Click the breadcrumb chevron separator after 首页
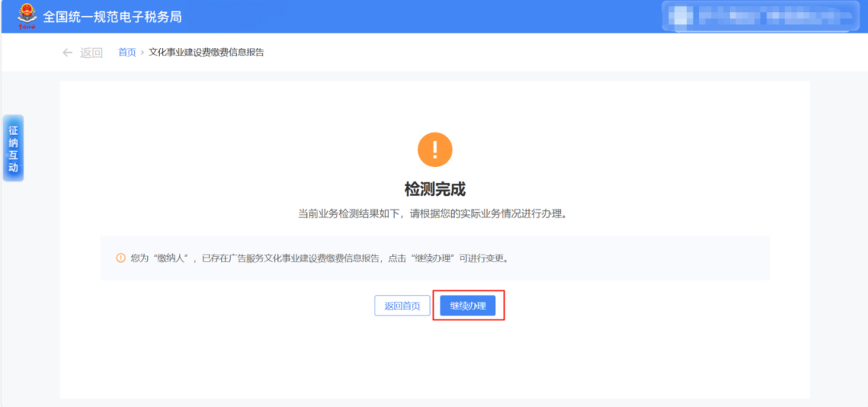This screenshot has width=868, height=407. (142, 52)
